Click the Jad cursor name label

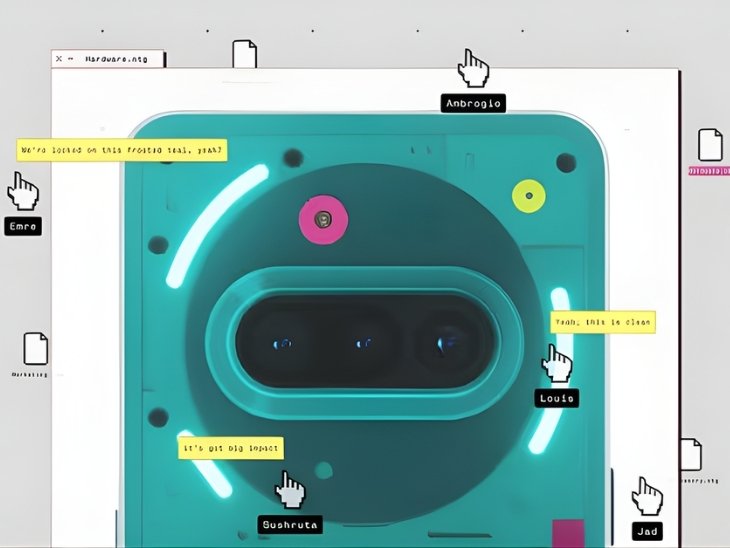(x=646, y=531)
